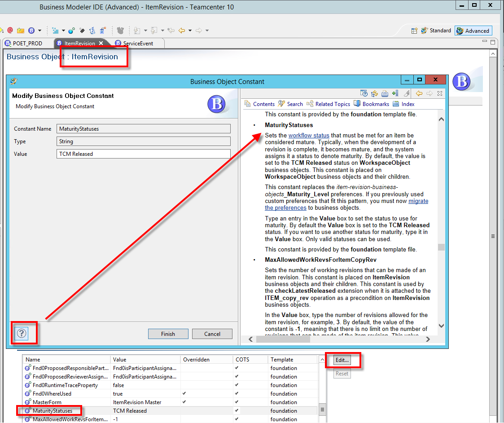Open the help Related Topics tab
Viewport: 504px width, 423px height.
pyautogui.click(x=329, y=104)
